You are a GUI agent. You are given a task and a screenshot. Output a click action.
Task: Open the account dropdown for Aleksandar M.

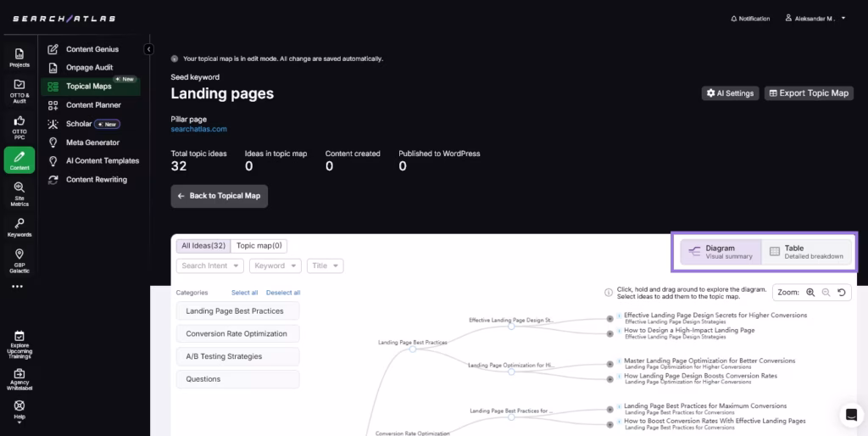click(815, 18)
